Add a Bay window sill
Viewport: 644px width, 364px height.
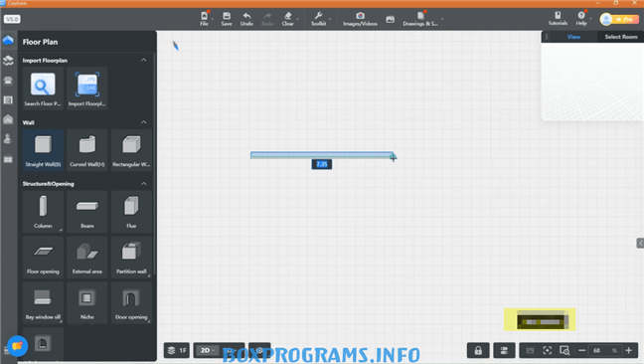tap(43, 302)
